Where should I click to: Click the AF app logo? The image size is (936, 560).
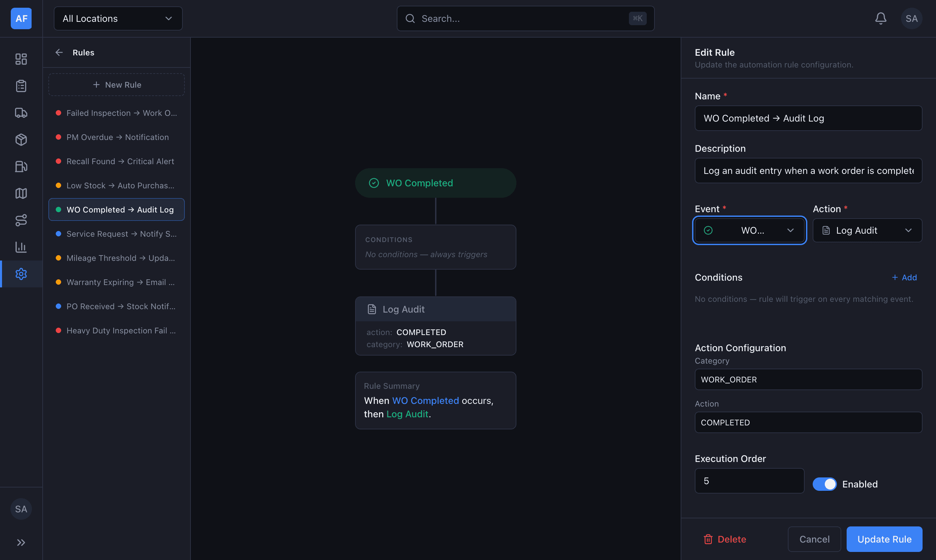coord(21,18)
